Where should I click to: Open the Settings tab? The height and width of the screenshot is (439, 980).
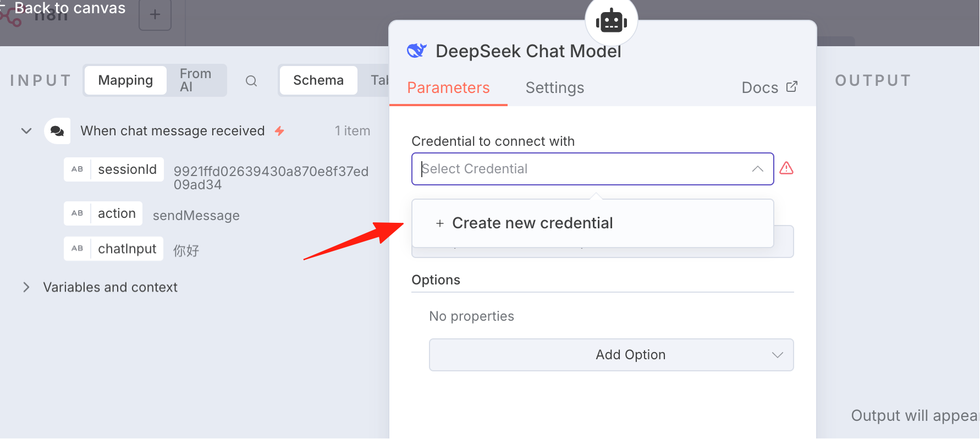(554, 88)
